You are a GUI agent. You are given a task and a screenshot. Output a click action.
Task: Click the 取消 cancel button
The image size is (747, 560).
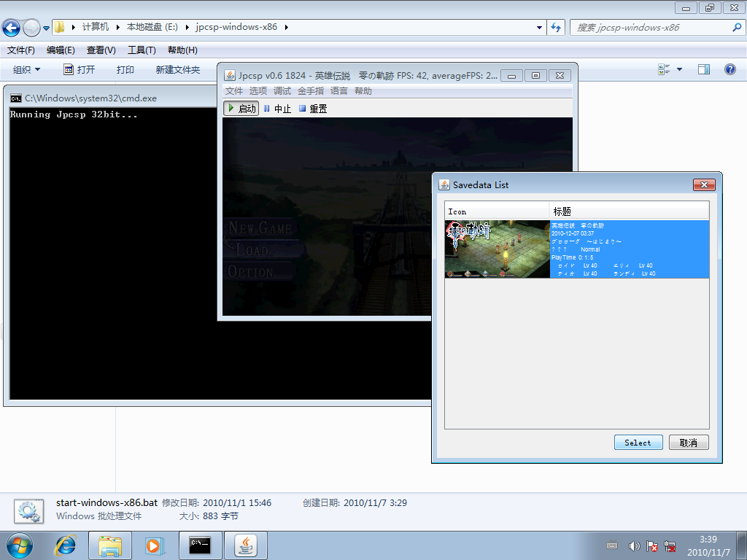coord(689,443)
